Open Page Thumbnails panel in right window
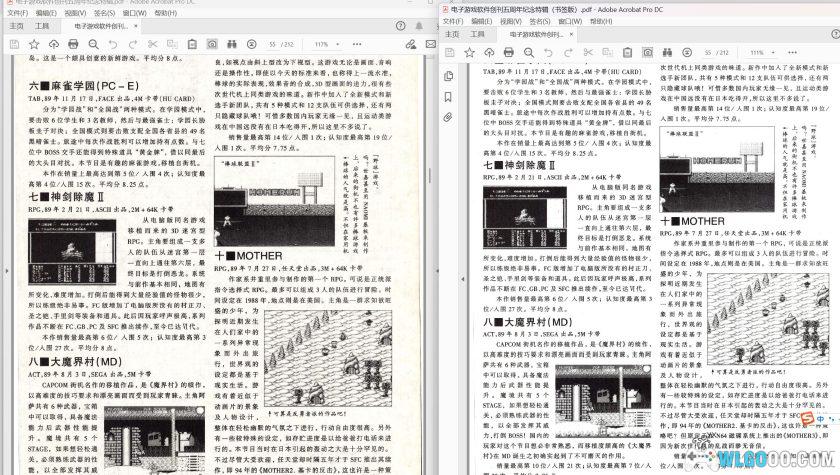The width and height of the screenshot is (840, 475). (x=448, y=77)
